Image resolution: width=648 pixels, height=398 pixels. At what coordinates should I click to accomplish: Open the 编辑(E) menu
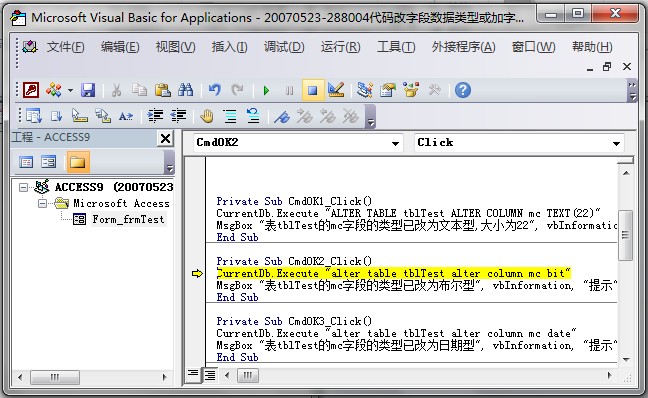tap(120, 47)
